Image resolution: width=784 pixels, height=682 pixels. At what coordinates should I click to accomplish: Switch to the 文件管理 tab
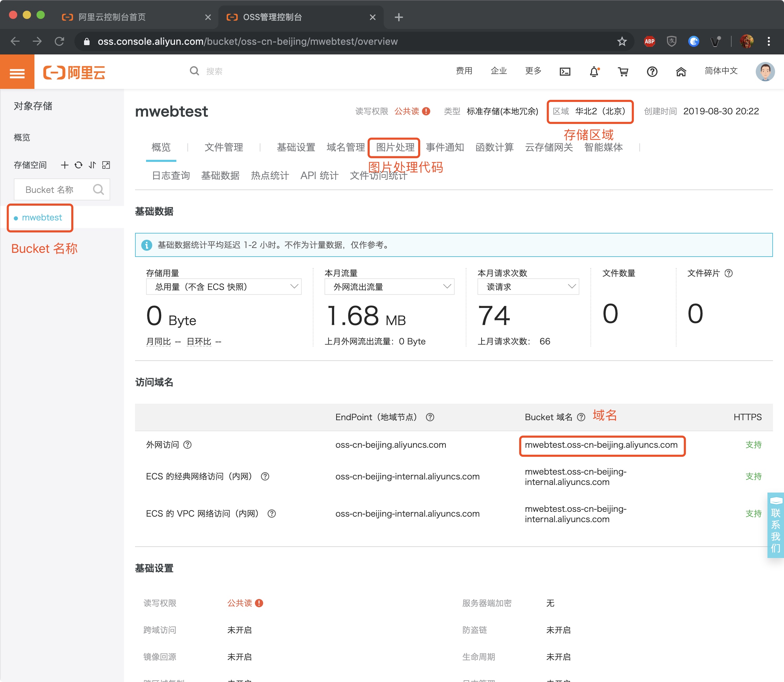[224, 147]
